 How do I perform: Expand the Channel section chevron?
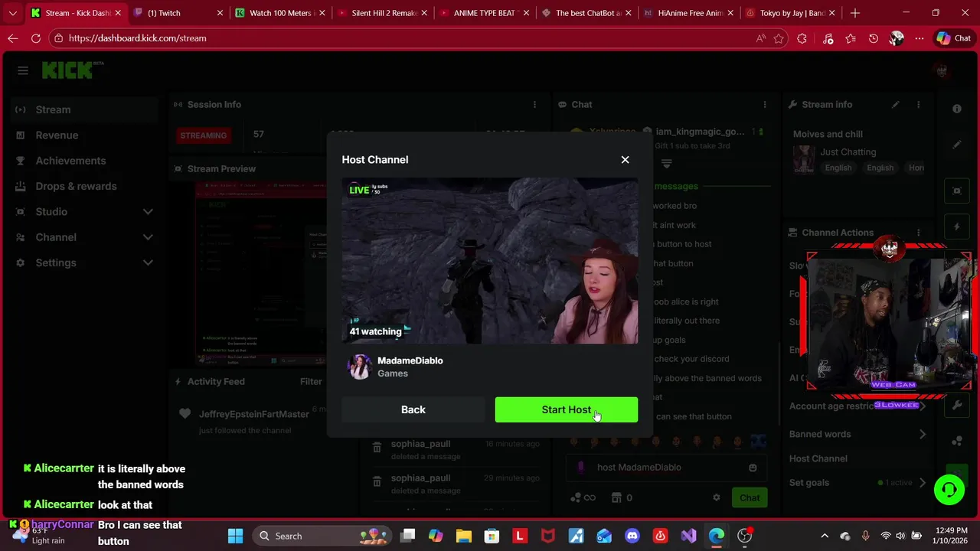(x=148, y=237)
